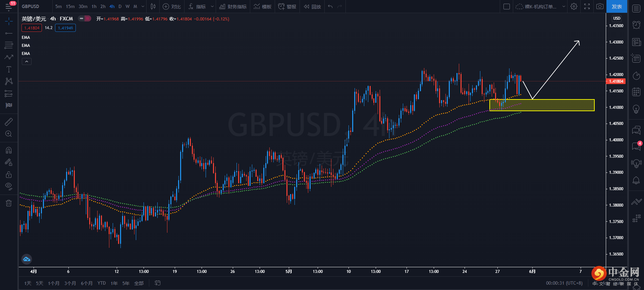Remove all drawings with the trash icon
The width and height of the screenshot is (644, 290).
9,203
